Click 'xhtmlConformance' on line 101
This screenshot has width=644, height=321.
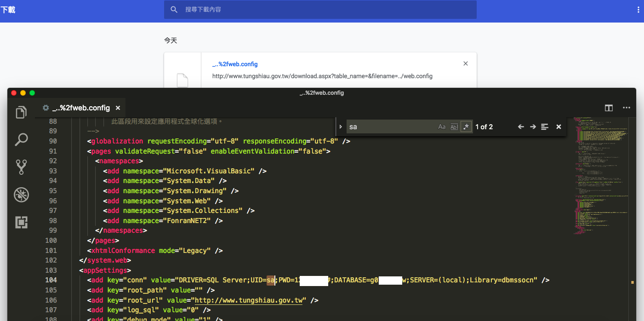[x=123, y=251]
